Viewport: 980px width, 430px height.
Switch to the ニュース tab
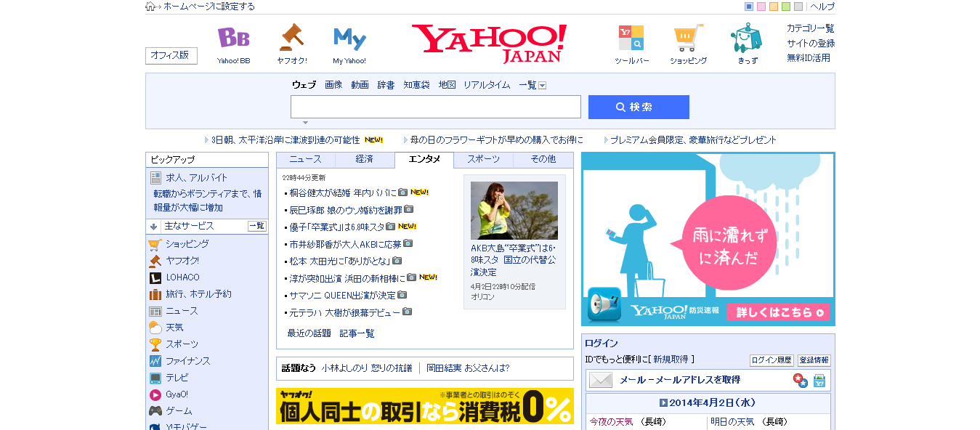(x=306, y=159)
